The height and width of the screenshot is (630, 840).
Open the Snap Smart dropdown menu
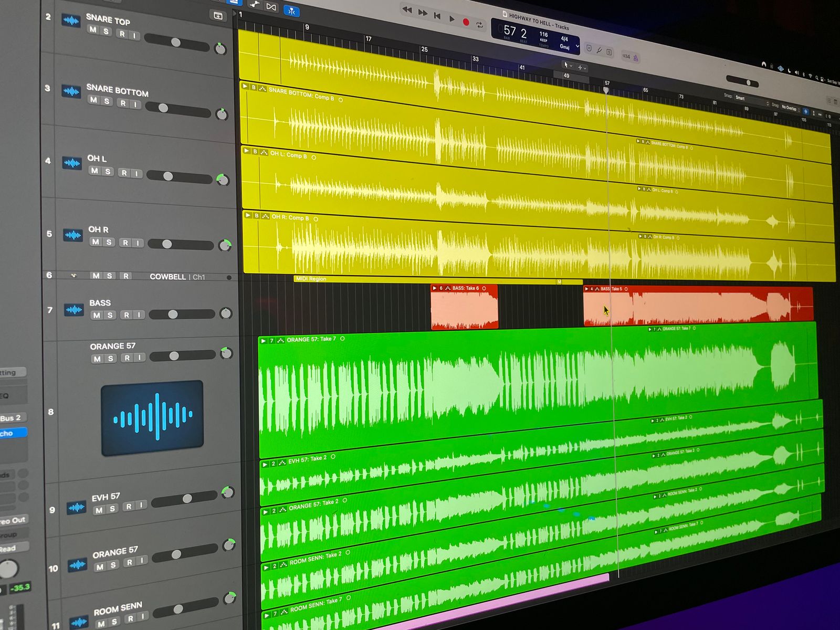[752, 99]
